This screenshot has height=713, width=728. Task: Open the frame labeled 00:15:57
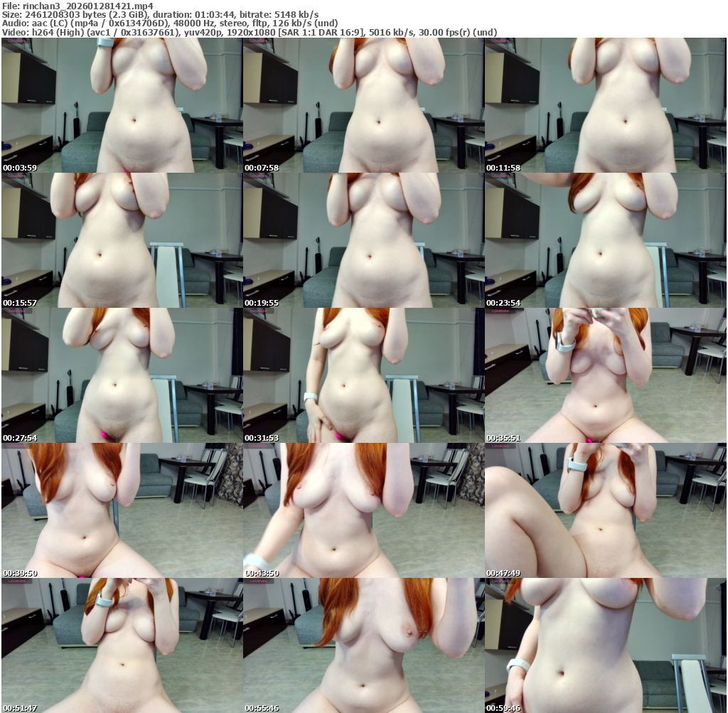coord(122,240)
